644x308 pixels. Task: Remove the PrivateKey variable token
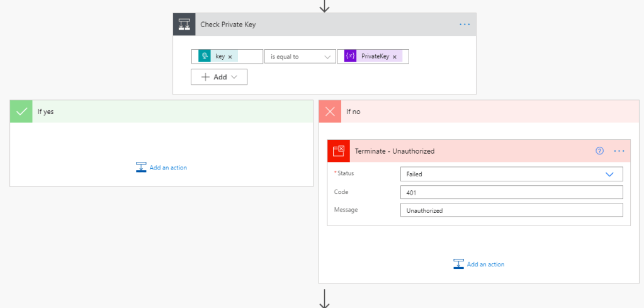pyautogui.click(x=395, y=57)
